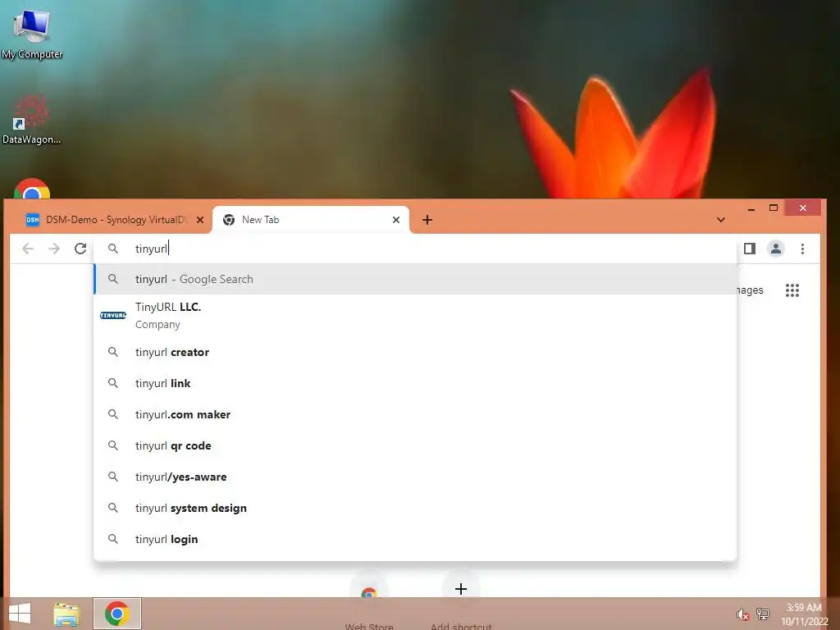Open the network tray icon
This screenshot has height=630, width=840.
point(763,614)
